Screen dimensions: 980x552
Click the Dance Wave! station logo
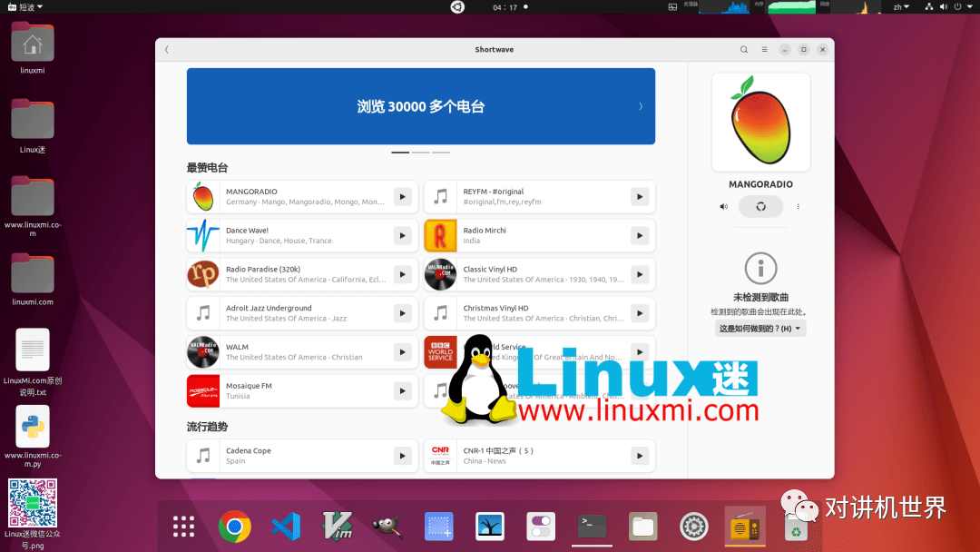203,236
